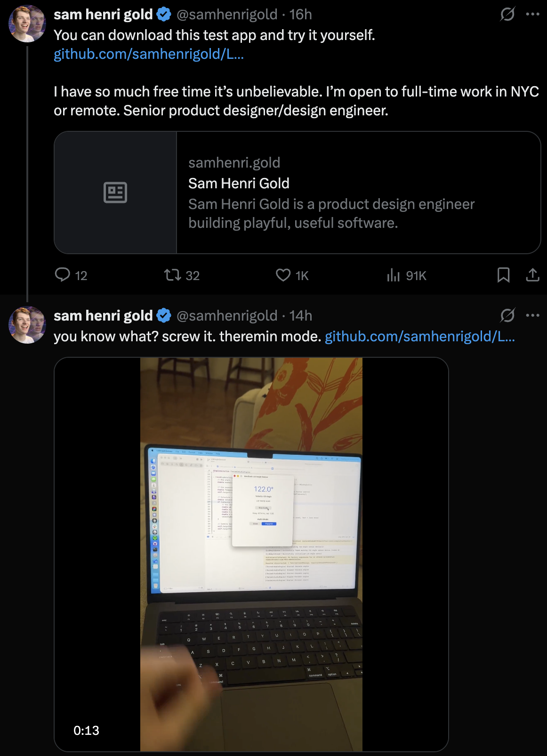The width and height of the screenshot is (547, 756).
Task: Open Sam Henri Gold link card
Action: (298, 193)
